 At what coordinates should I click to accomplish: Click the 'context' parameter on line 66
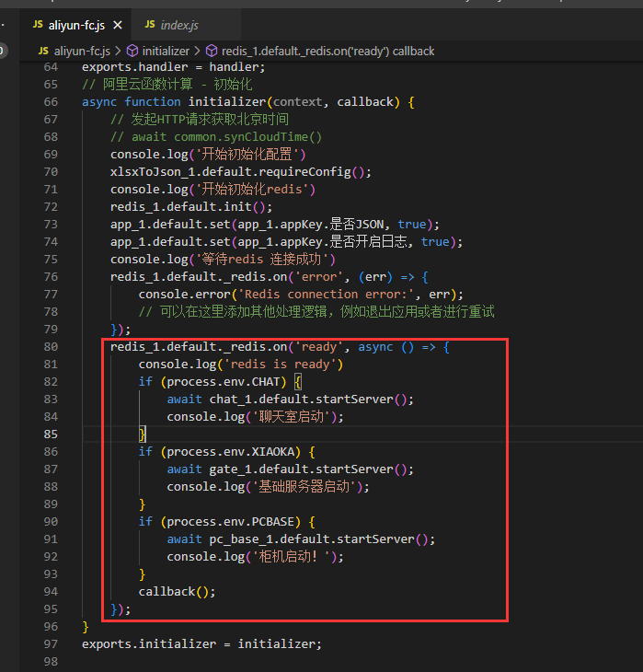pyautogui.click(x=298, y=102)
